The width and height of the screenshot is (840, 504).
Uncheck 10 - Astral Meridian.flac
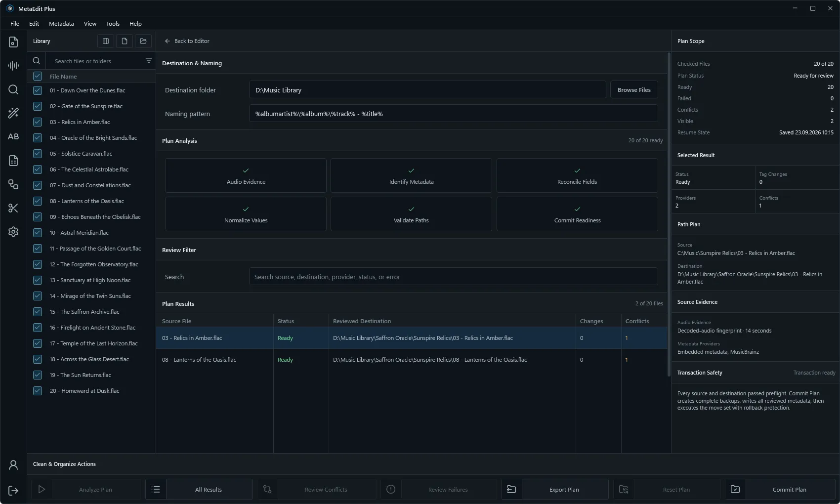[38, 233]
